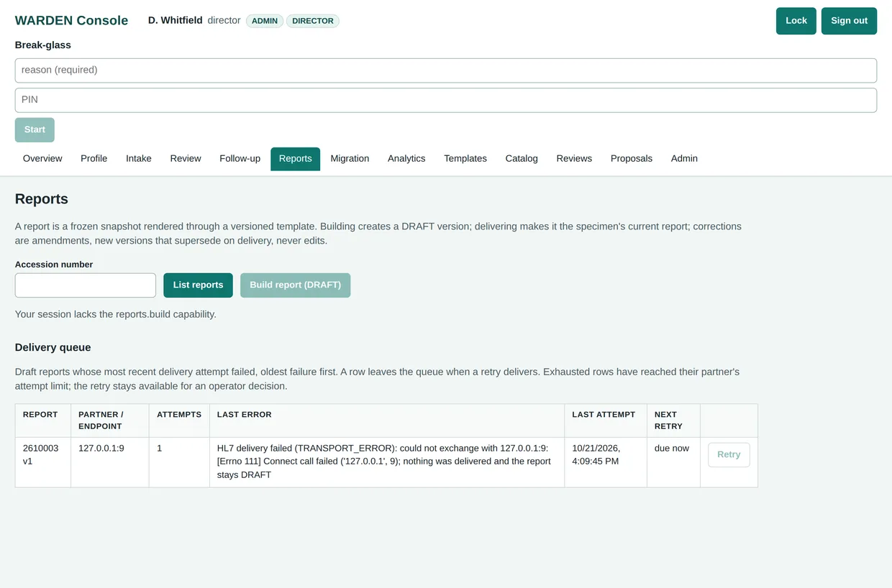Click the ADMIN role badge
Screen dimensions: 892x588
pos(265,21)
